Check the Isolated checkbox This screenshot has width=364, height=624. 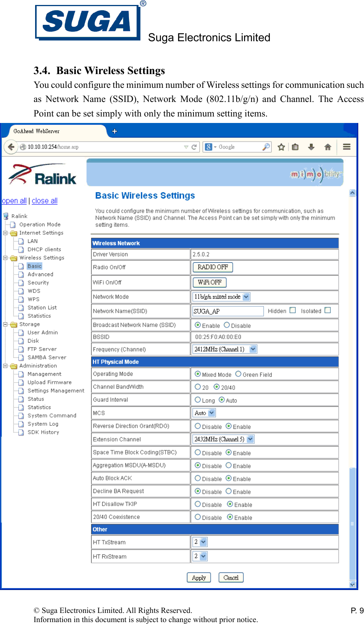pos(327,310)
